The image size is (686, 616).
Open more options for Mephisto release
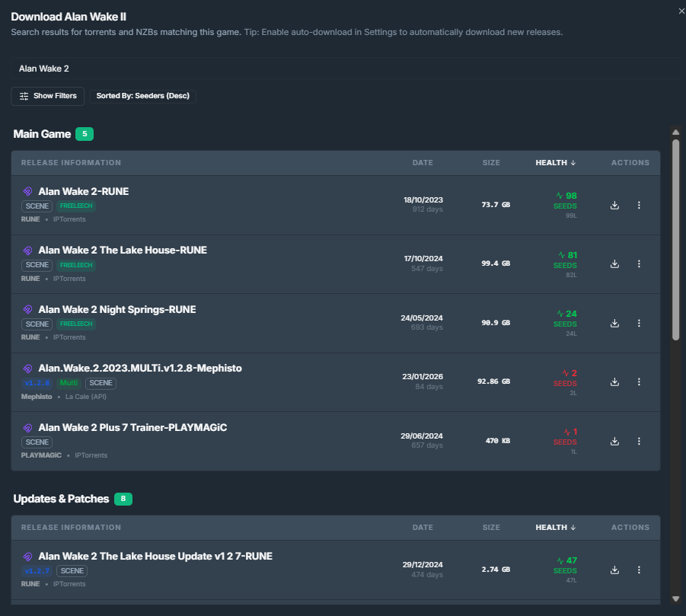[639, 382]
